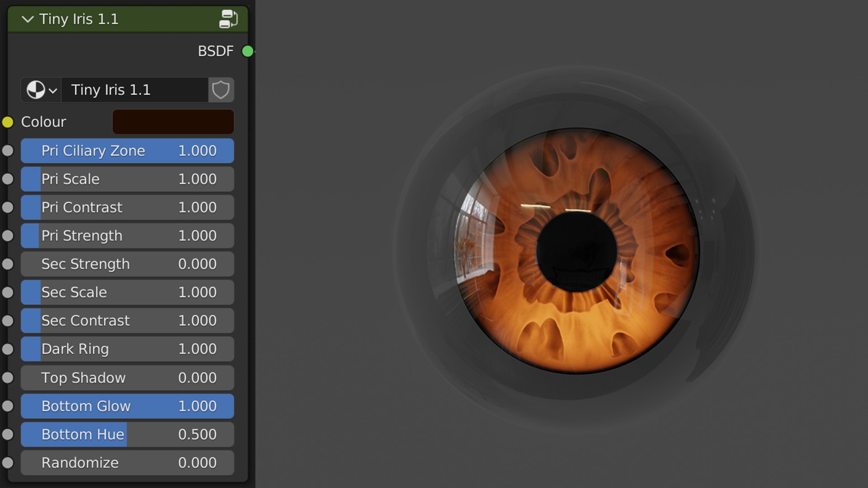Viewport: 868px width, 488px height.
Task: Set the Randomize value field
Action: tap(127, 462)
